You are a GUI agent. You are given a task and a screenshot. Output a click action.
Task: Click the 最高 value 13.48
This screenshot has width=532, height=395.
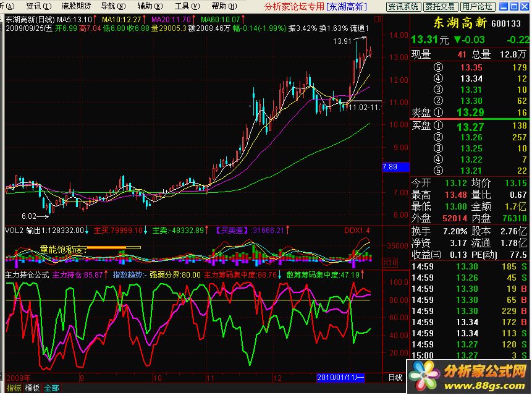(x=456, y=195)
